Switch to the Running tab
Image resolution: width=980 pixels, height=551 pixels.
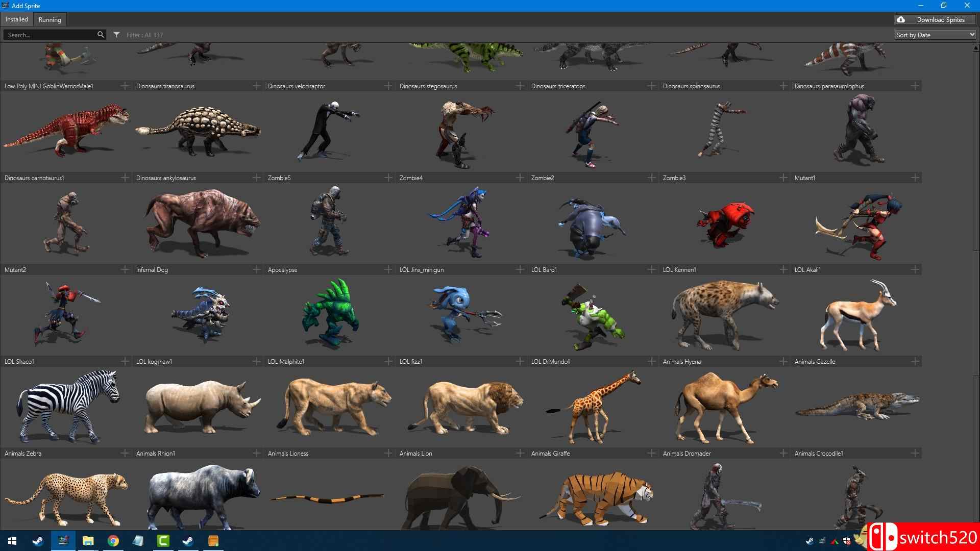pos(50,19)
